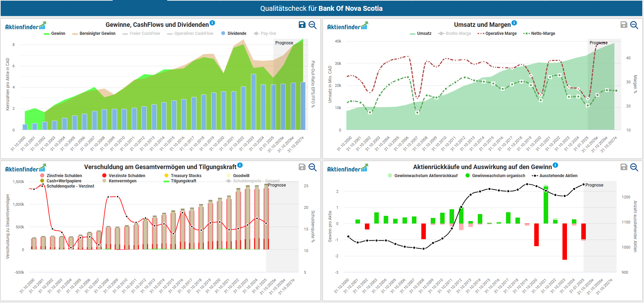
Task: Click the Treasury Stocks yellow legend marker
Action: (x=167, y=176)
